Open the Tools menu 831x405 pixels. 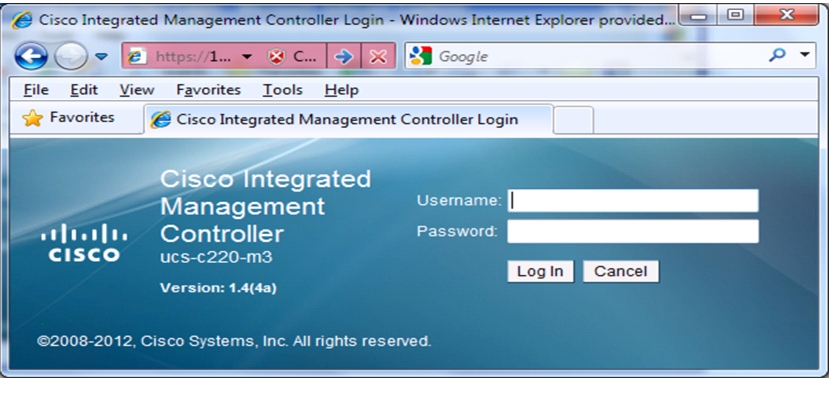coord(282,90)
